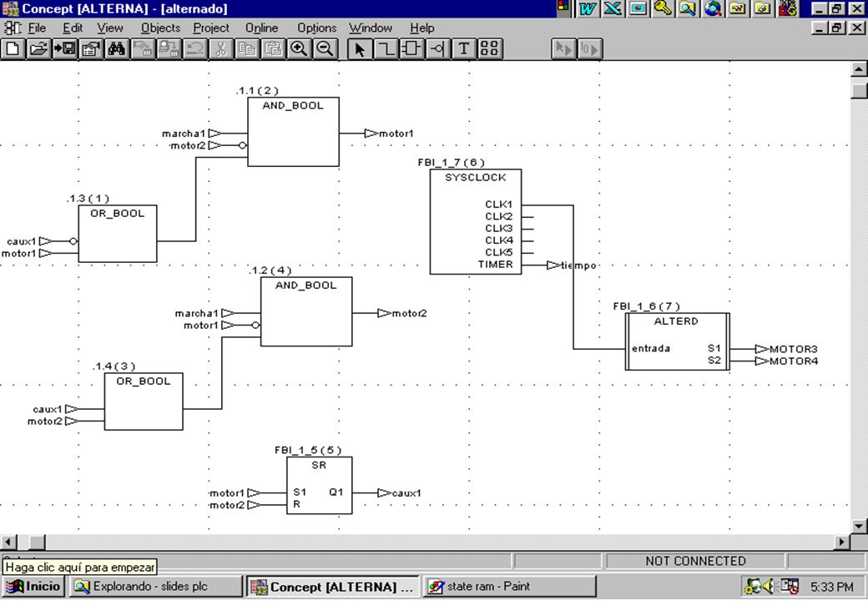Image resolution: width=868 pixels, height=601 pixels.
Task: Click the speaker volume tray icon
Action: coord(770,586)
